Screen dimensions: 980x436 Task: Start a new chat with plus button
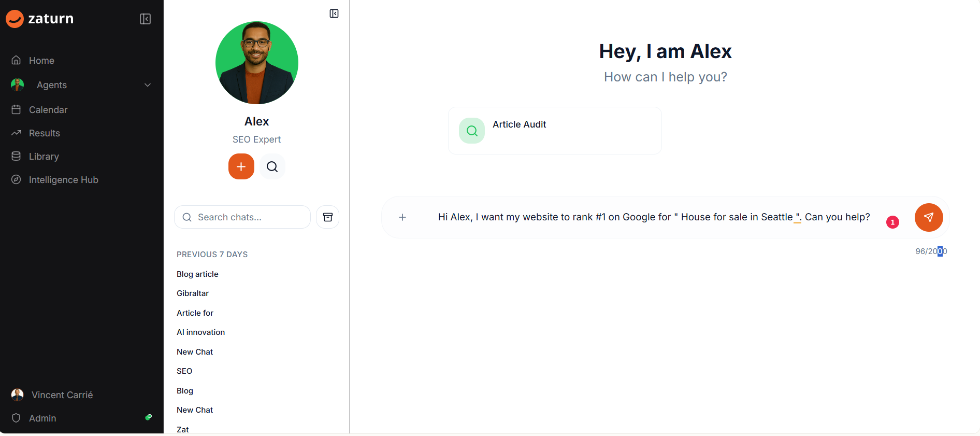(x=241, y=166)
